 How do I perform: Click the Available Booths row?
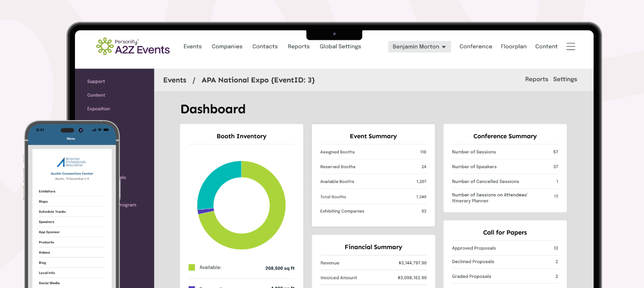coord(373,182)
